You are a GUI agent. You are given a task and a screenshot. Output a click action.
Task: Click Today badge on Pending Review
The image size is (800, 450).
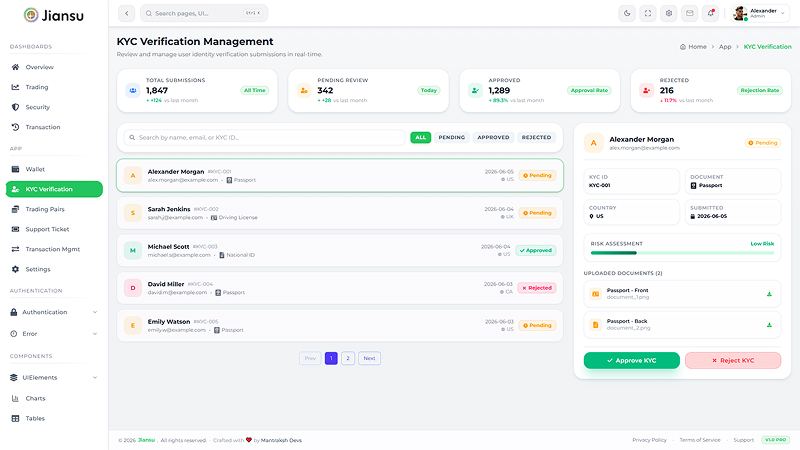pyautogui.click(x=429, y=90)
